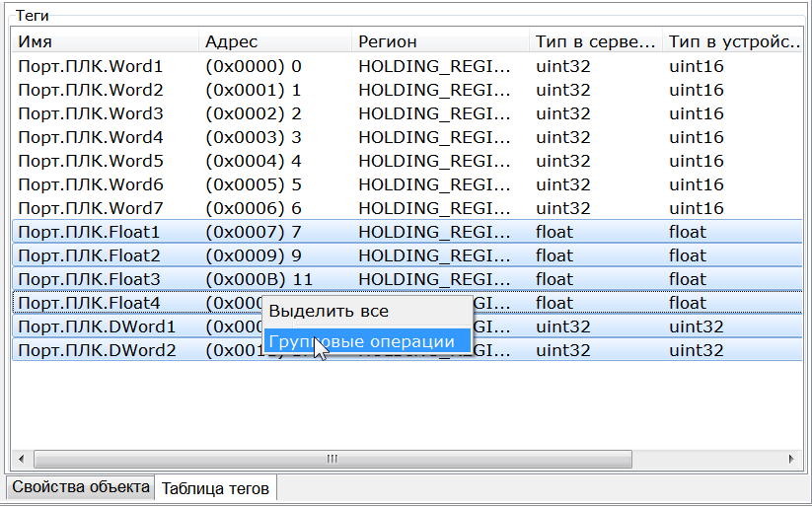Select the Порт.ПЛК.Word7 tag row
Viewport: 812px width, 507px height.
click(91, 208)
